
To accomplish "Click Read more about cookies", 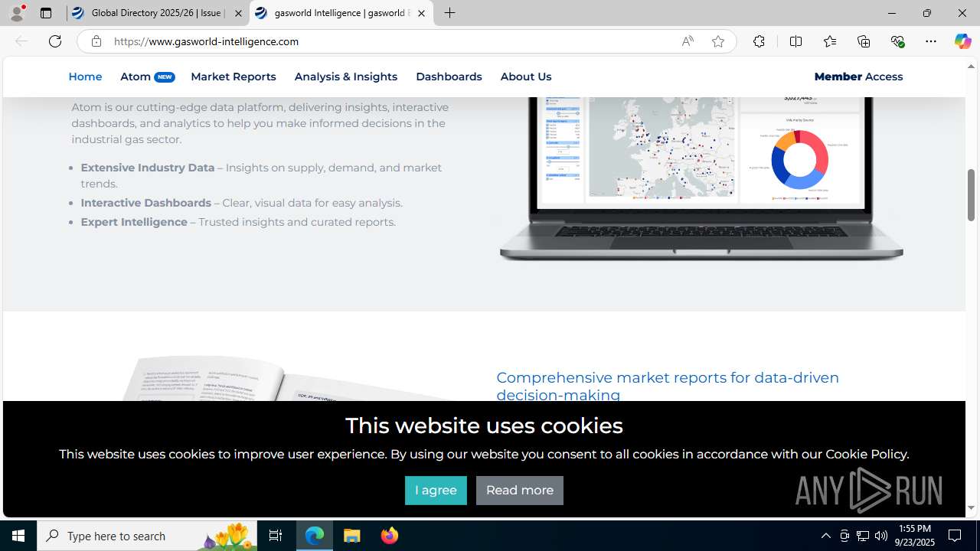I will tap(520, 491).
